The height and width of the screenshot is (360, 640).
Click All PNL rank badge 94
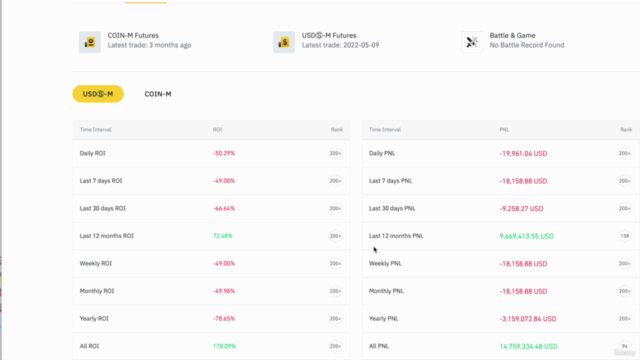(624, 346)
